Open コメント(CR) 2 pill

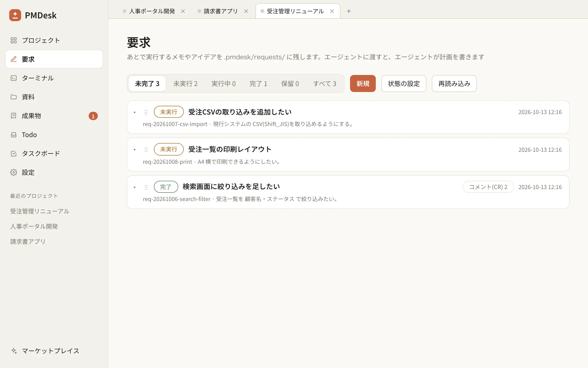pyautogui.click(x=488, y=187)
